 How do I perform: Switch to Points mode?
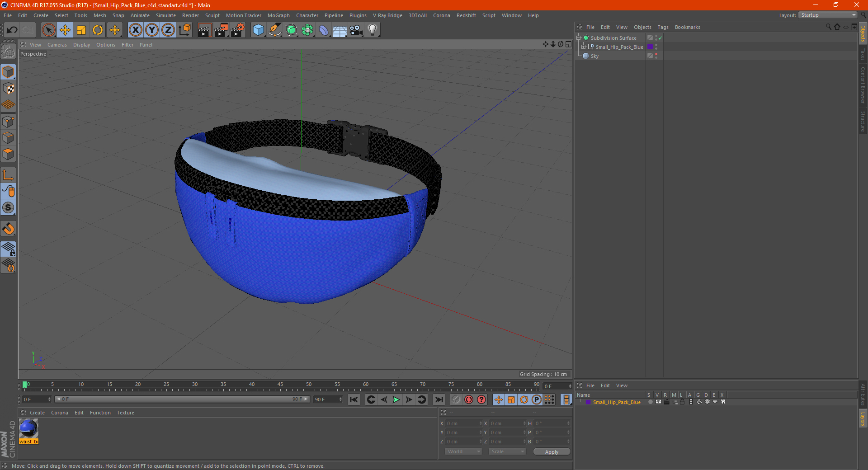coord(8,122)
